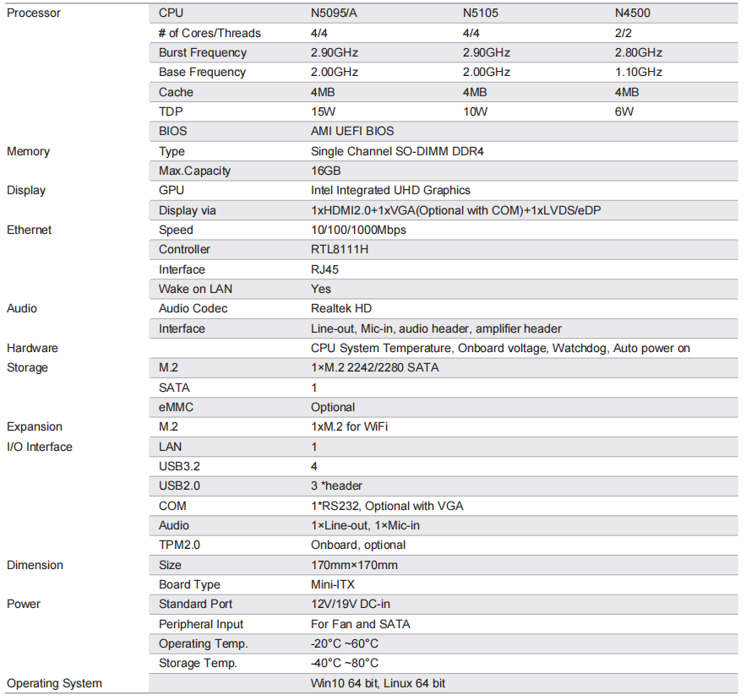Click the N4500 CPU column header

tap(633, 14)
